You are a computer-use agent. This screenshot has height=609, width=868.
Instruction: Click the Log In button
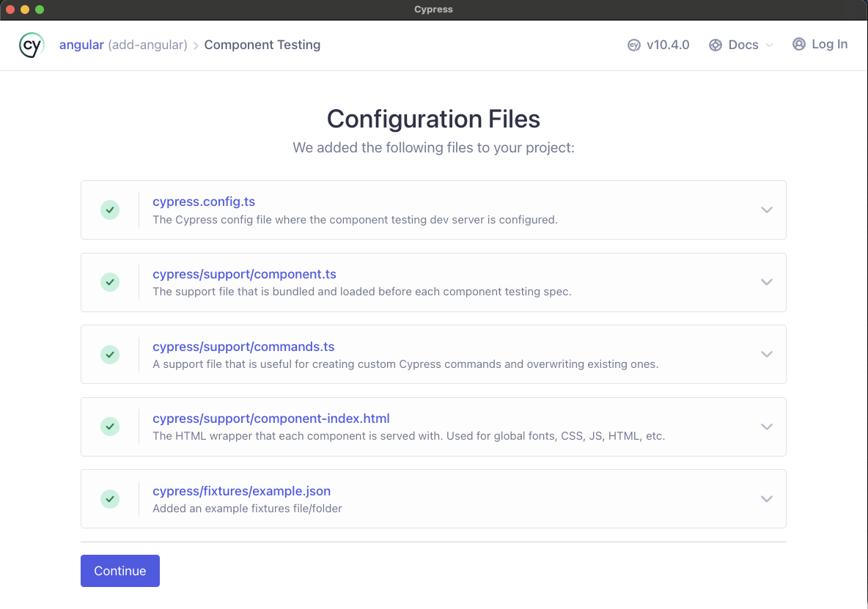(x=828, y=44)
